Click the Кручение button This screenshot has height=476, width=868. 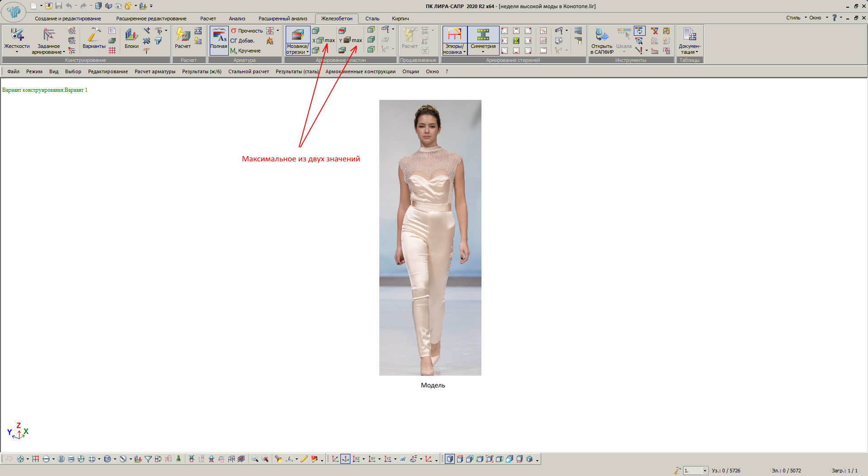[x=245, y=51]
